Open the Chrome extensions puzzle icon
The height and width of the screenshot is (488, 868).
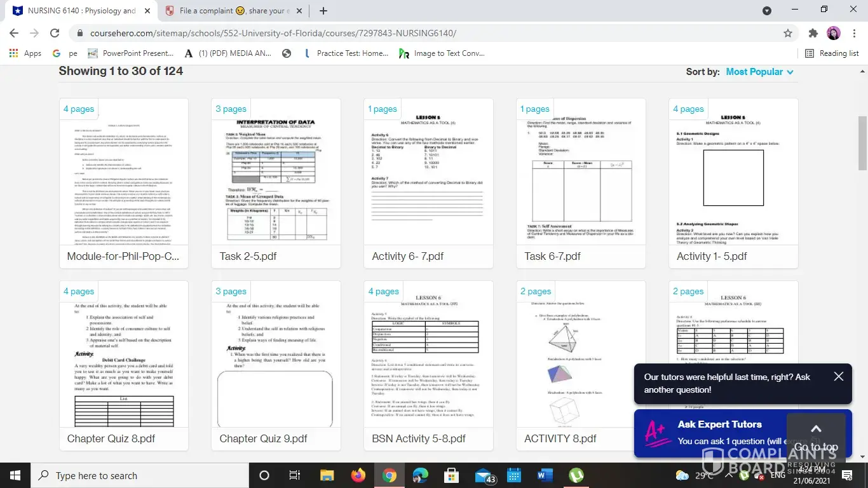813,33
